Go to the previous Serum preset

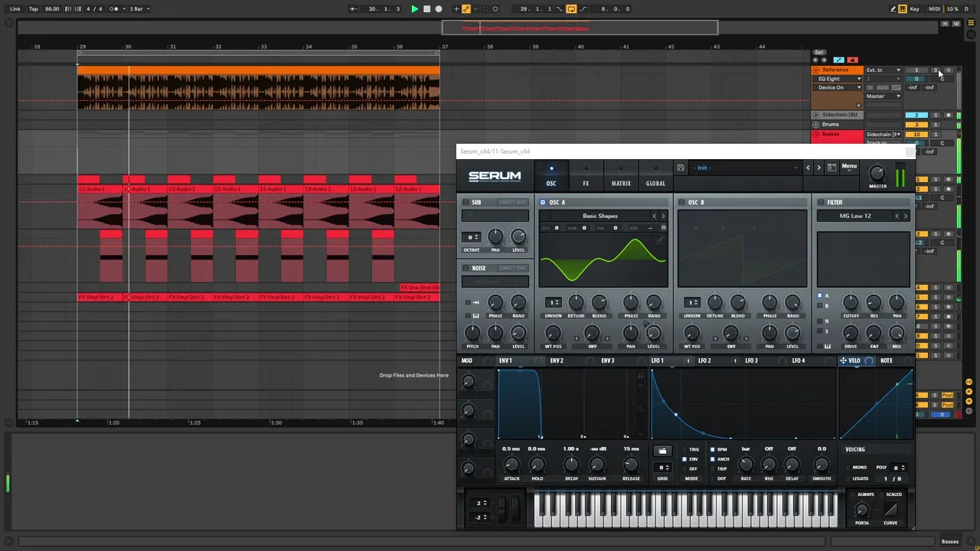pyautogui.click(x=808, y=168)
